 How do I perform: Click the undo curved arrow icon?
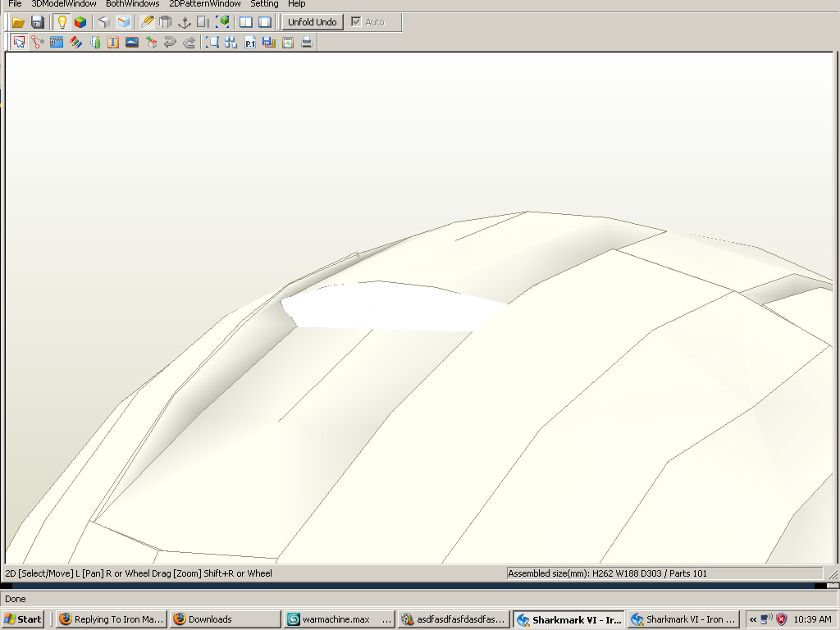(x=170, y=42)
